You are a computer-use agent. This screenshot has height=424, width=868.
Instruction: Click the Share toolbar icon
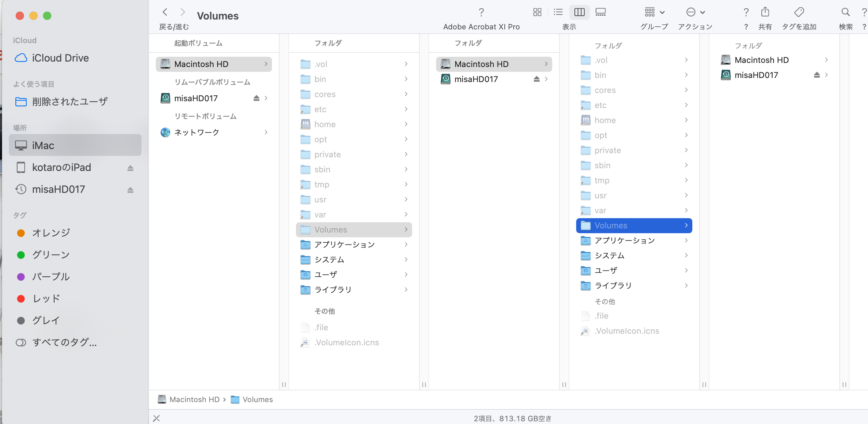coord(765,12)
